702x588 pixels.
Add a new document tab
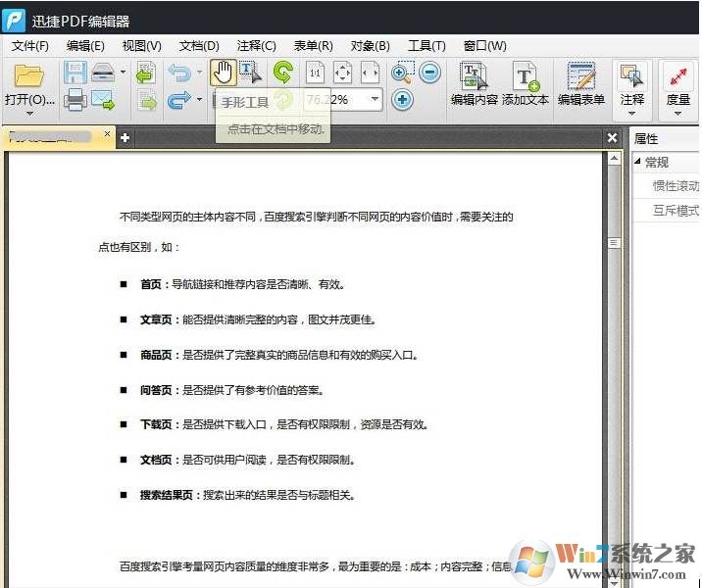coord(125,138)
